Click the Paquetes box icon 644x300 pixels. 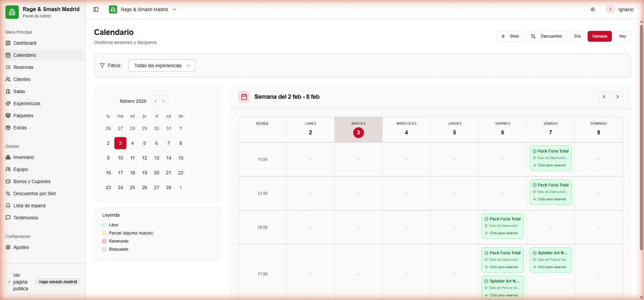click(8, 116)
